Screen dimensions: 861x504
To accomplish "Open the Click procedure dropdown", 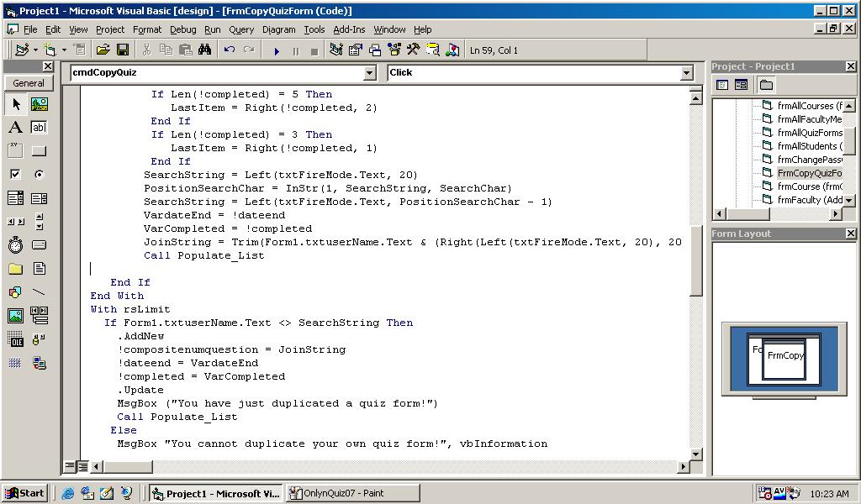I will pyautogui.click(x=686, y=73).
